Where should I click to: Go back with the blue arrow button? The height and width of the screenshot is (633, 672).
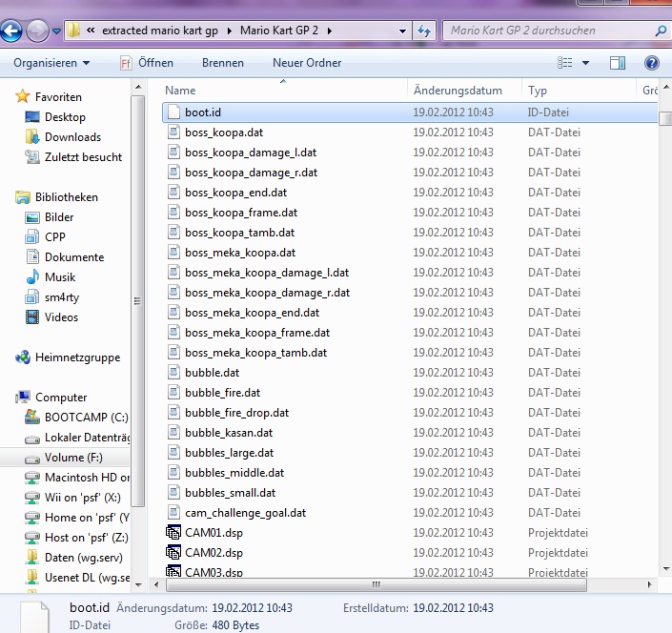pyautogui.click(x=10, y=31)
